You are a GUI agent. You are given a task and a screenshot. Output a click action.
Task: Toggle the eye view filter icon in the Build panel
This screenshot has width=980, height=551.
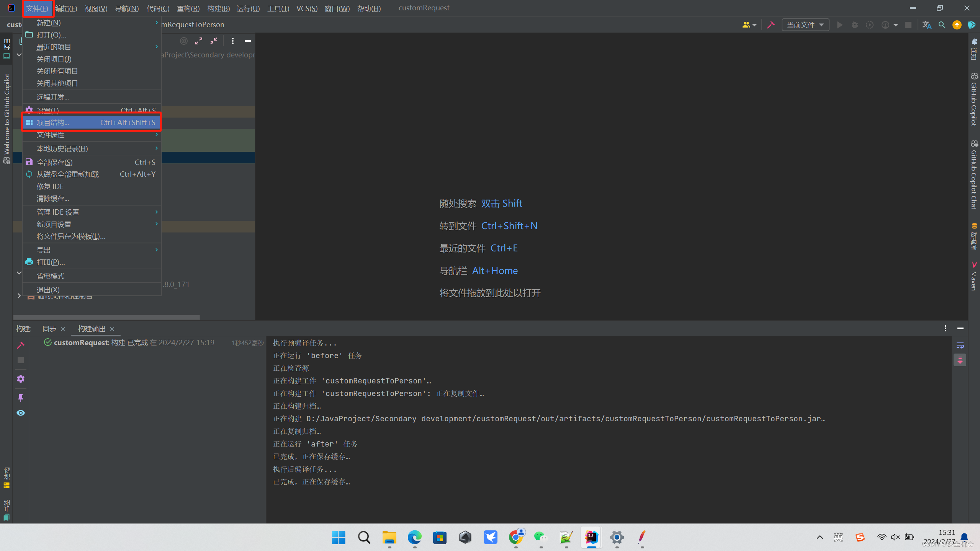(x=21, y=413)
